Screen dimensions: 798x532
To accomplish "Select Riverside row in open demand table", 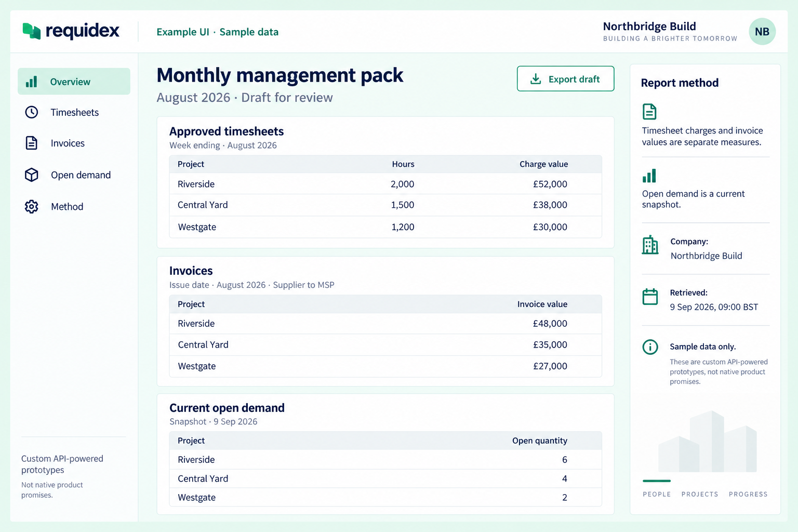I will coord(385,460).
